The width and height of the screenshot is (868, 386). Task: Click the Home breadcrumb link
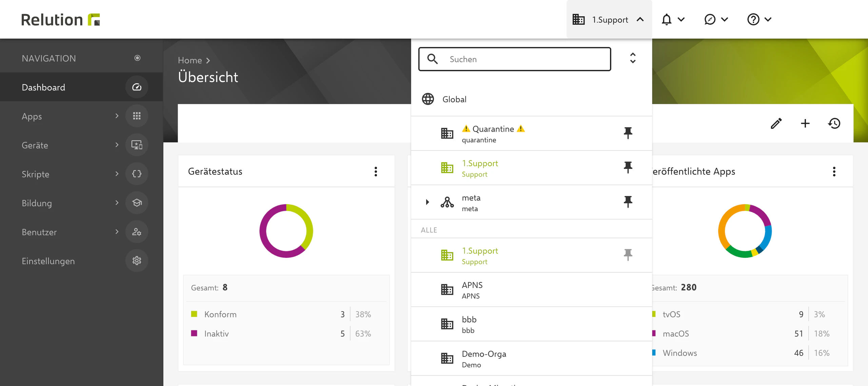[190, 60]
